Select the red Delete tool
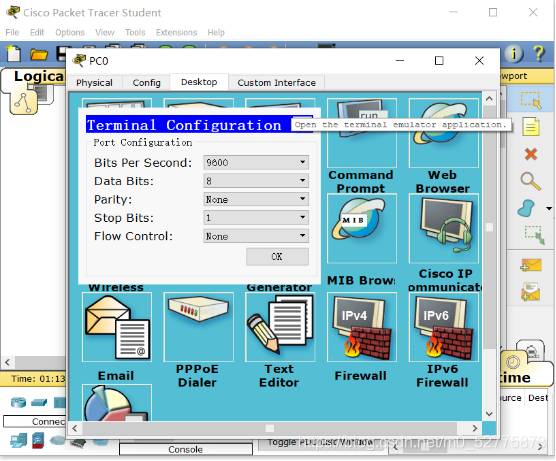The width and height of the screenshot is (556, 461). click(x=530, y=154)
